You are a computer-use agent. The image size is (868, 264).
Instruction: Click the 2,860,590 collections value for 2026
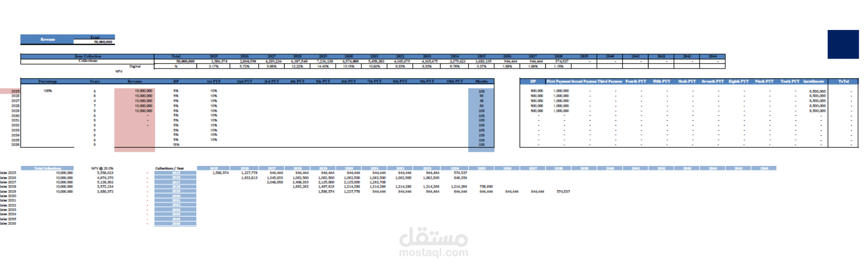[245, 61]
